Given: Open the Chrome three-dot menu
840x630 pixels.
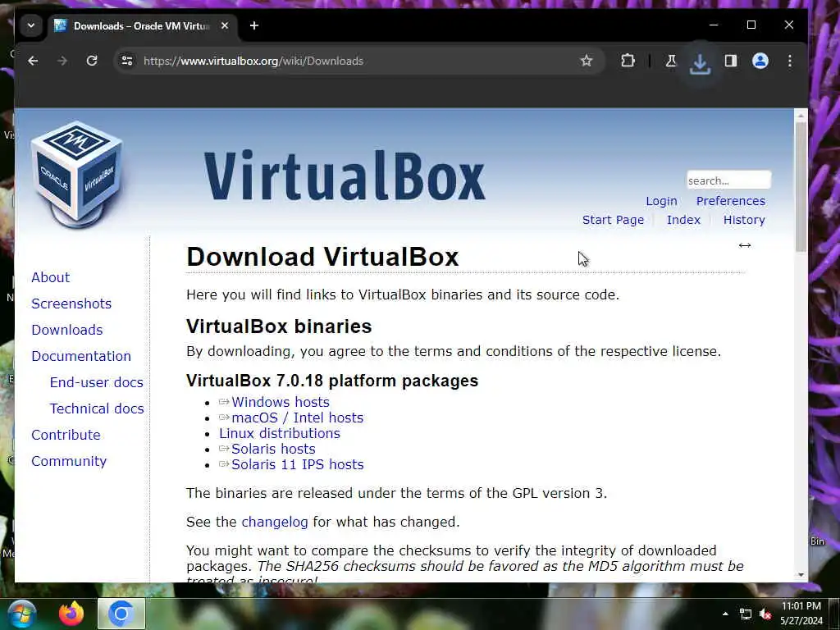Looking at the screenshot, I should click(790, 61).
